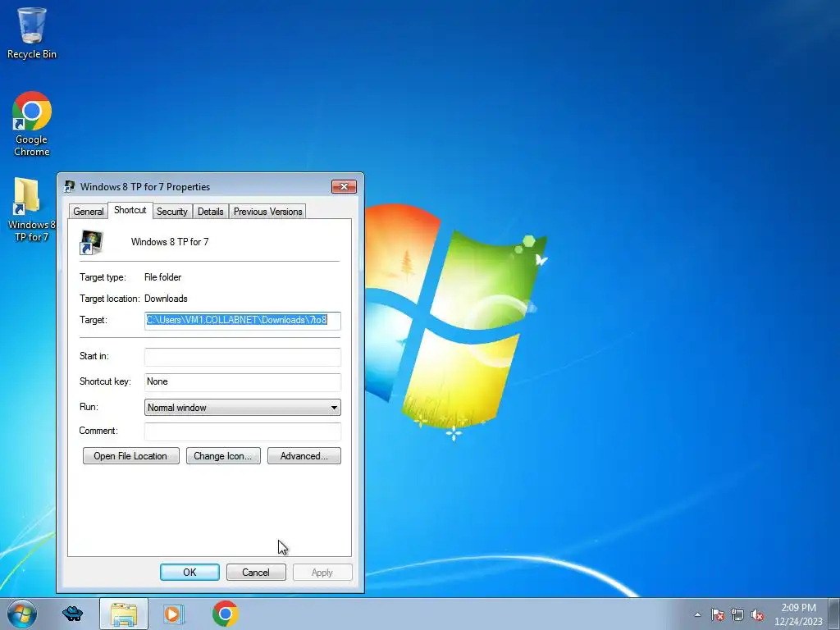Click the Apply button
Image resolution: width=840 pixels, height=630 pixels.
(322, 572)
